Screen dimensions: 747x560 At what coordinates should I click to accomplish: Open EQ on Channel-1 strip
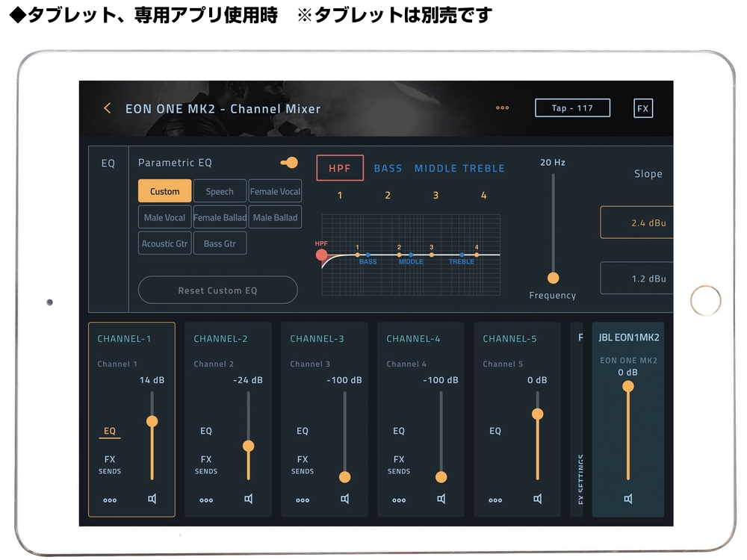pyautogui.click(x=110, y=431)
